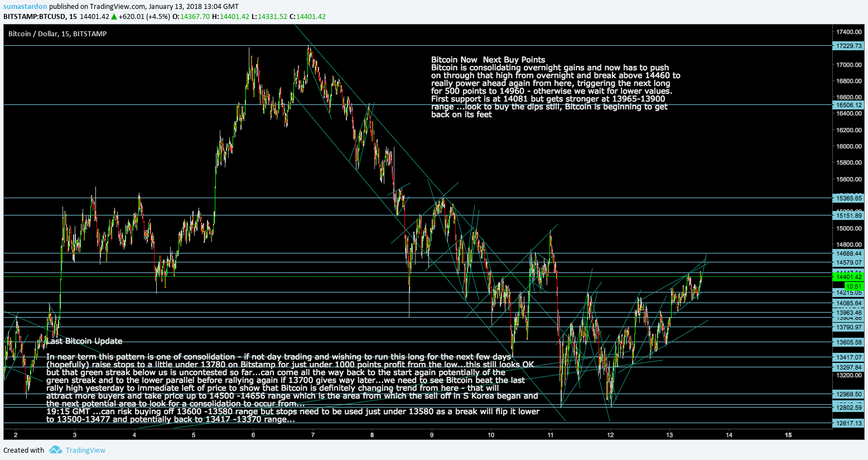Select the 15365.65 price line label

(848, 198)
